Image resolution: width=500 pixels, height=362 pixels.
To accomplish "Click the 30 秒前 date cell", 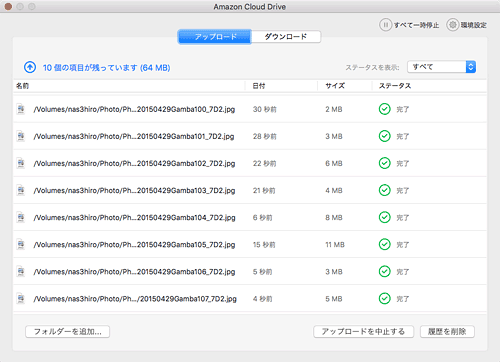I will point(265,109).
